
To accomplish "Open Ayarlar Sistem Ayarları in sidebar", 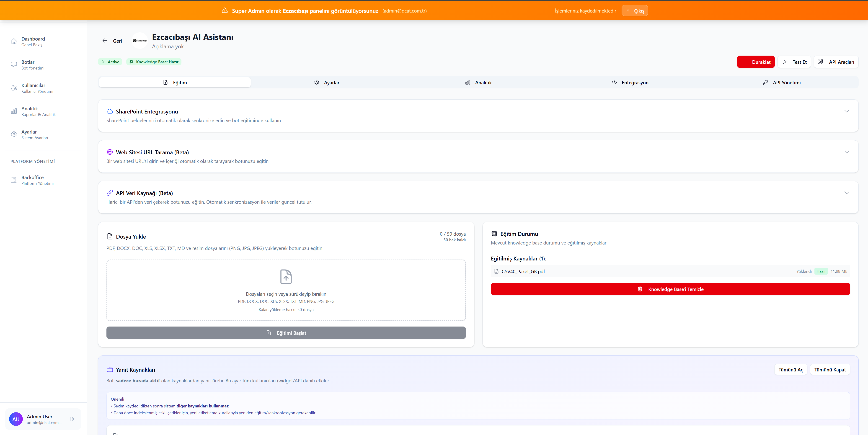I will point(43,134).
